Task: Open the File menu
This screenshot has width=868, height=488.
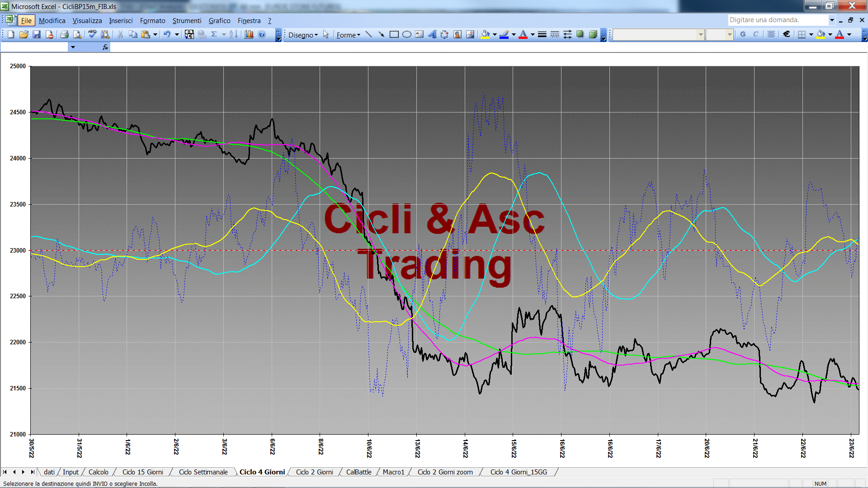Action: click(x=27, y=20)
